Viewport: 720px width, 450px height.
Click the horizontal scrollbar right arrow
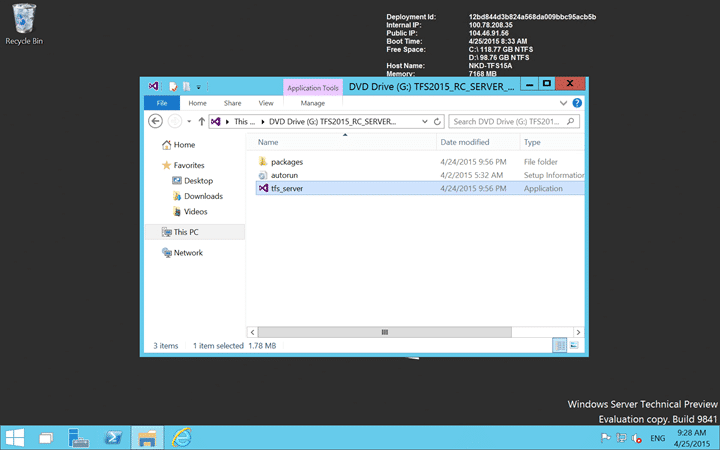[579, 332]
